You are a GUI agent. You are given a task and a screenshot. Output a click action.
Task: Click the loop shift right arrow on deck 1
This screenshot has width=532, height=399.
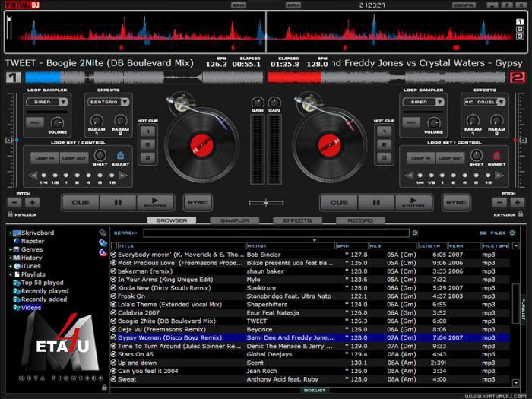tap(123, 176)
